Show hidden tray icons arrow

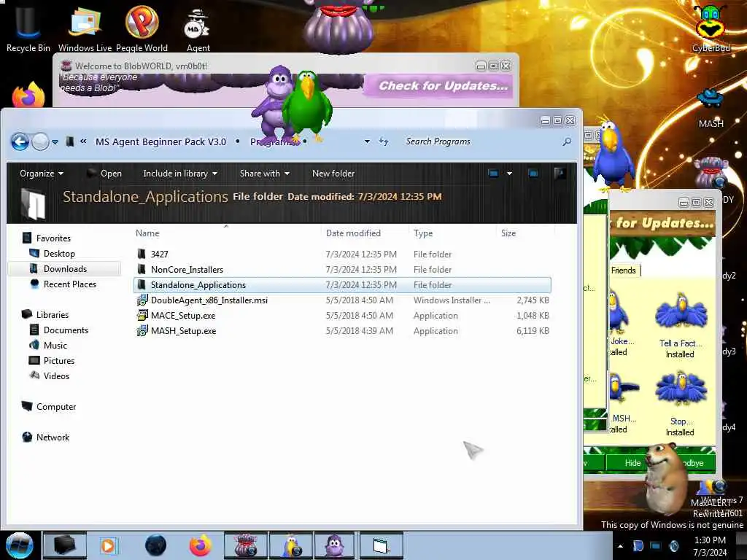coord(620,546)
